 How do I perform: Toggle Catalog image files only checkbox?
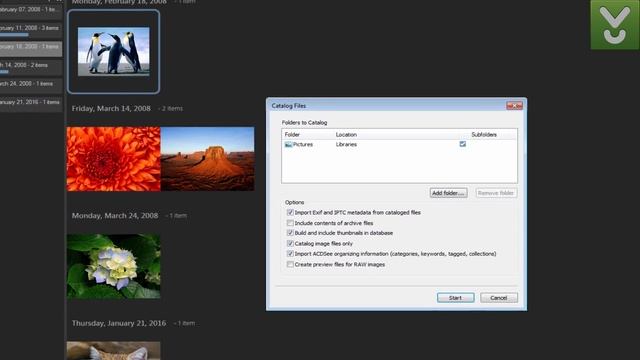tap(290, 244)
